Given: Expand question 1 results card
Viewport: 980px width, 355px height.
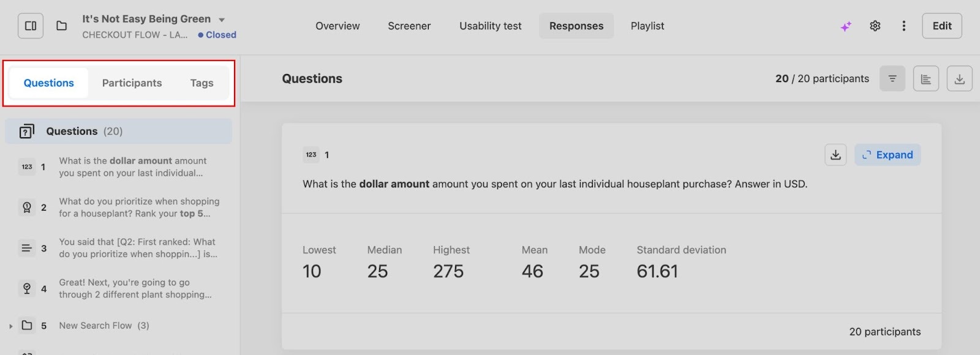Looking at the screenshot, I should pos(888,155).
